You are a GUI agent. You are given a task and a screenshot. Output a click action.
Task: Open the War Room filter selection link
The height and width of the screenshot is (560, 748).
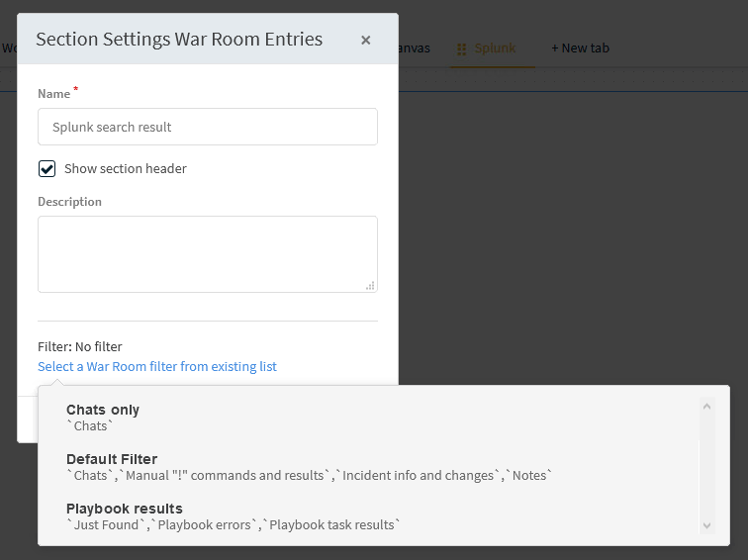pyautogui.click(x=157, y=367)
